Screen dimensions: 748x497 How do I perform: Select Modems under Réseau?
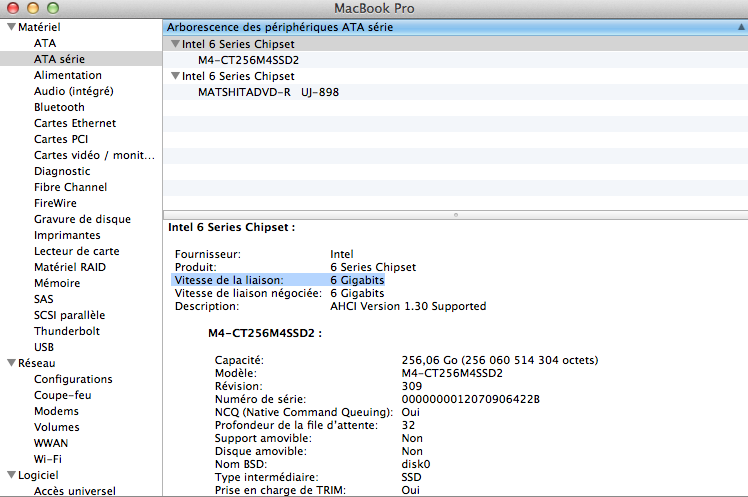point(56,411)
